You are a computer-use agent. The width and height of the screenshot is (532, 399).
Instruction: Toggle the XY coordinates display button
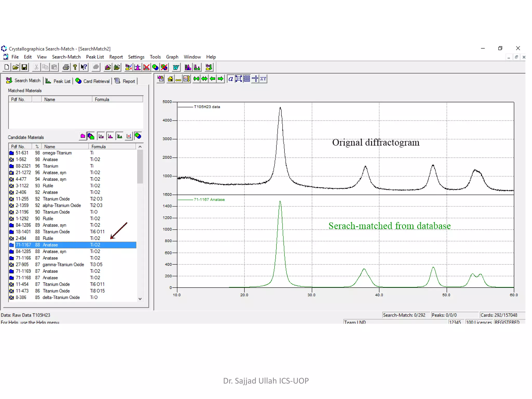pyautogui.click(x=263, y=79)
